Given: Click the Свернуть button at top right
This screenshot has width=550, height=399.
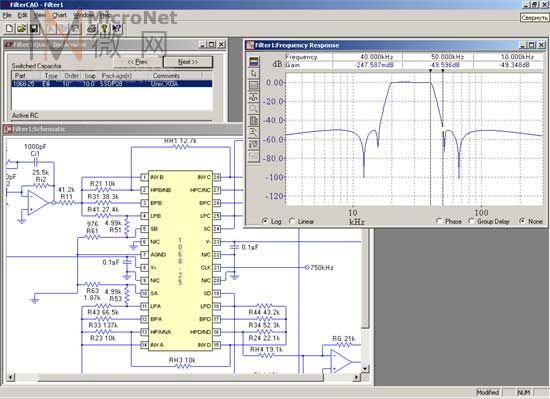Looking at the screenshot, I should coord(534,18).
